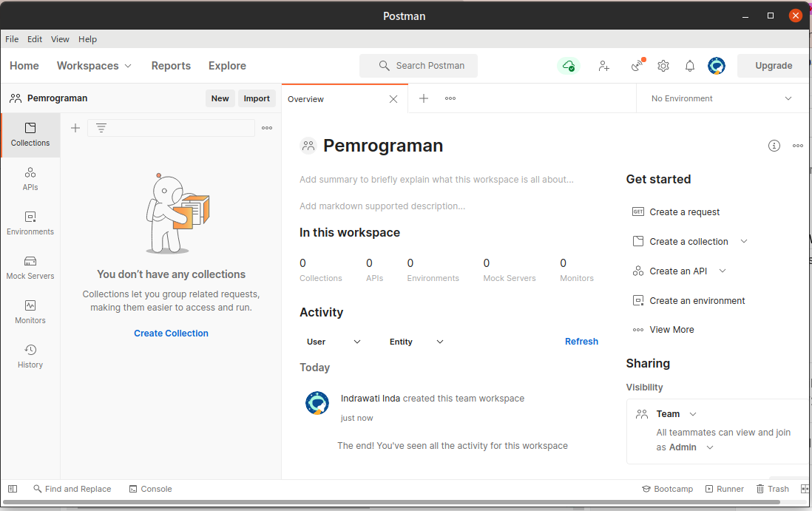The image size is (812, 511).
Task: Click Create an environment
Action: coord(689,301)
